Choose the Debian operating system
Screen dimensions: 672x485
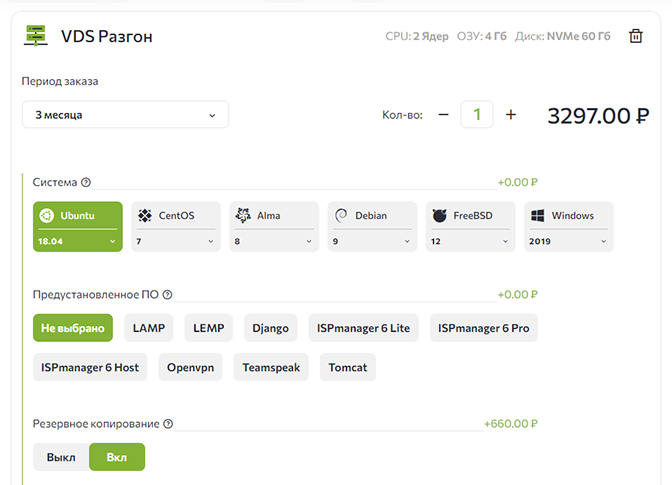[x=370, y=216]
